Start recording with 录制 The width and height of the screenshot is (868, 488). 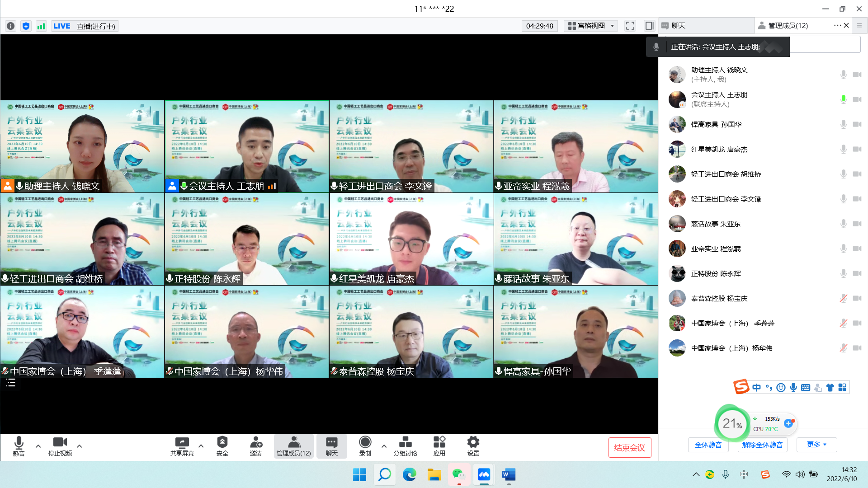point(365,446)
